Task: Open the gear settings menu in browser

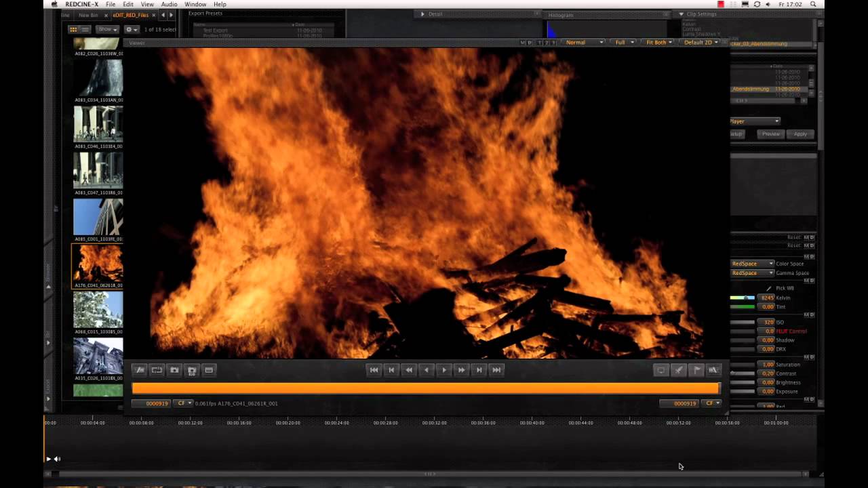Action: [131, 30]
